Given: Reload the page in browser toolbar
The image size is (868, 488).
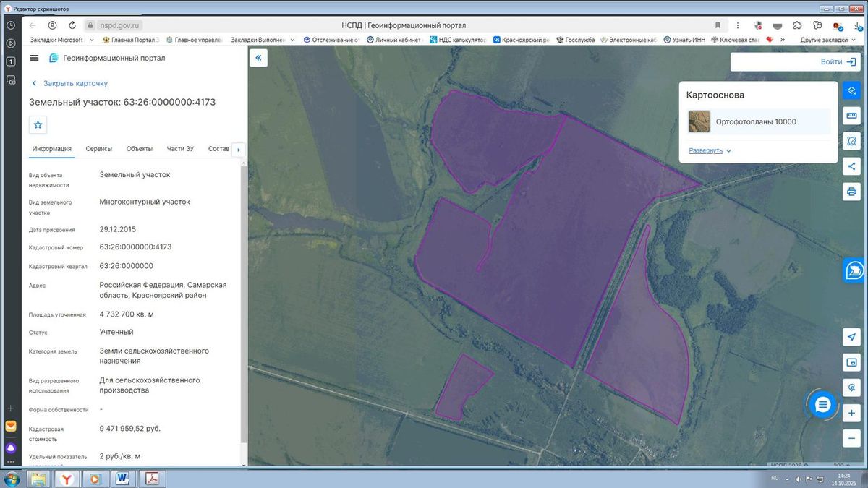Looking at the screenshot, I should point(72,25).
